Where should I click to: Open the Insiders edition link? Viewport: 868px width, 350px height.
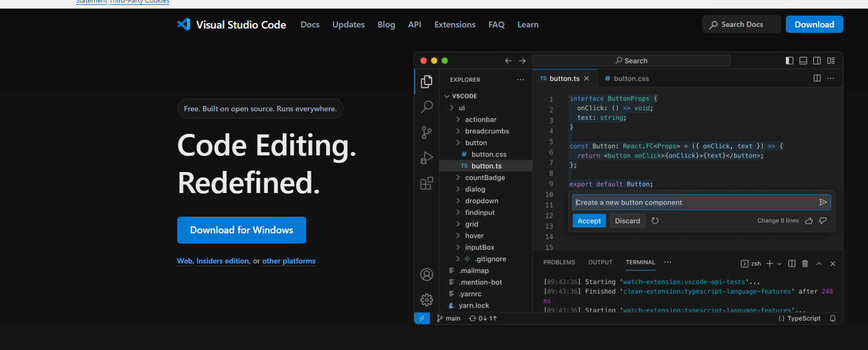222,261
